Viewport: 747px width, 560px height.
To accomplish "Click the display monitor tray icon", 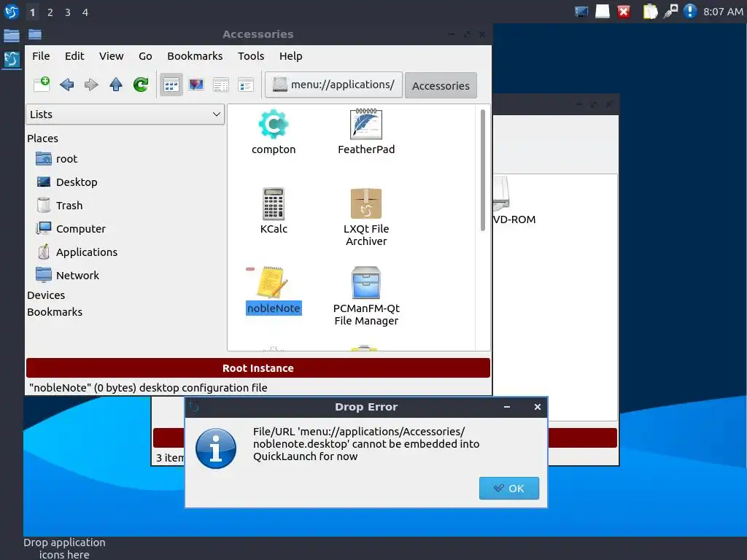I will [581, 12].
